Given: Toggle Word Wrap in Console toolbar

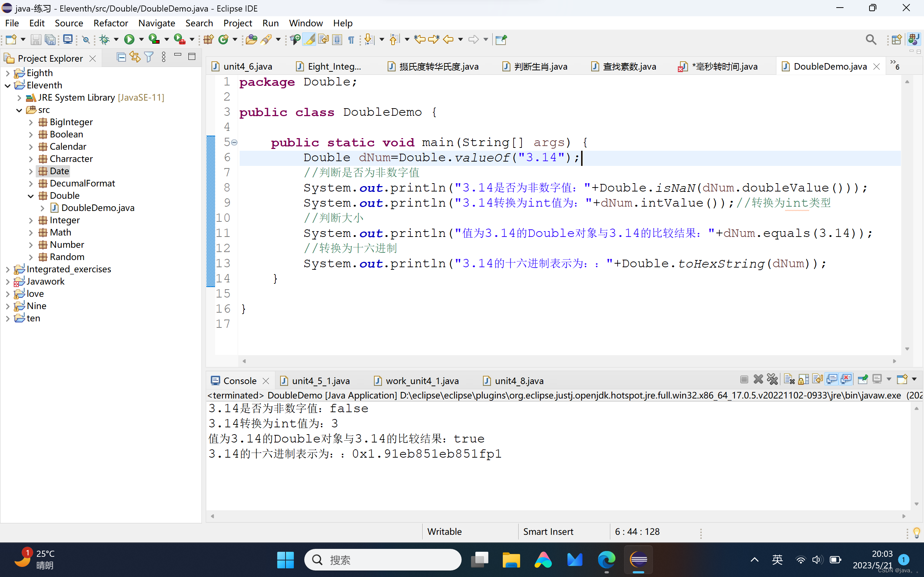Looking at the screenshot, I should 818,379.
